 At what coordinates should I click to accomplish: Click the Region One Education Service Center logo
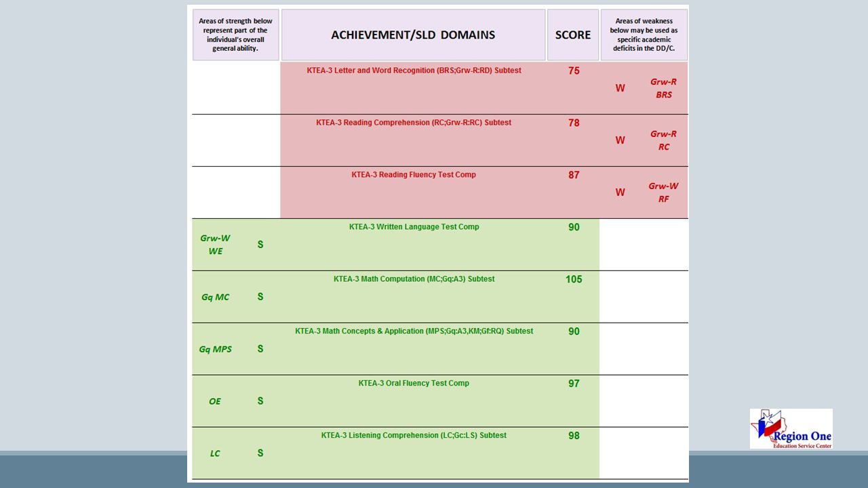coord(791,428)
